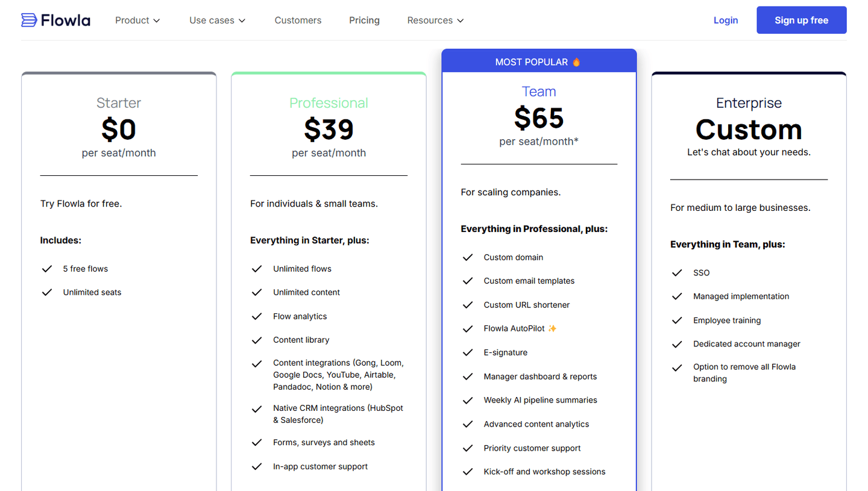This screenshot has width=868, height=491.
Task: Click the "In-app customer support" feature text
Action: [x=320, y=466]
